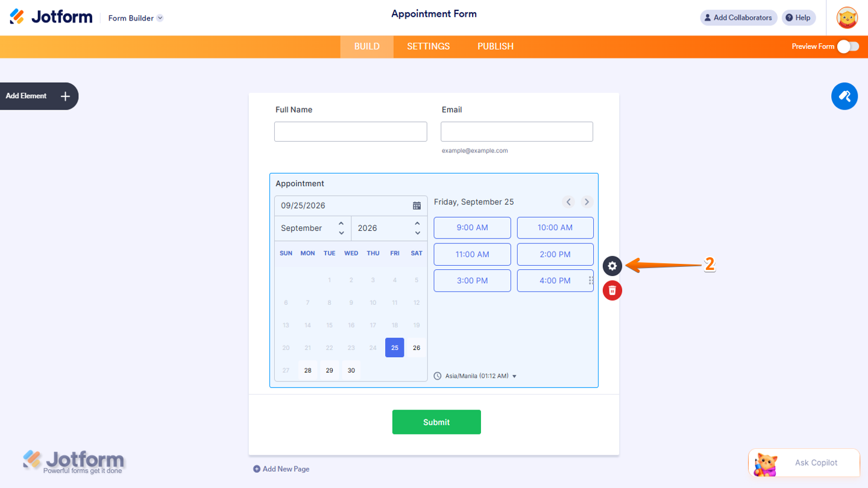The width and height of the screenshot is (868, 488).
Task: Open the user avatar menu
Action: coord(848,18)
